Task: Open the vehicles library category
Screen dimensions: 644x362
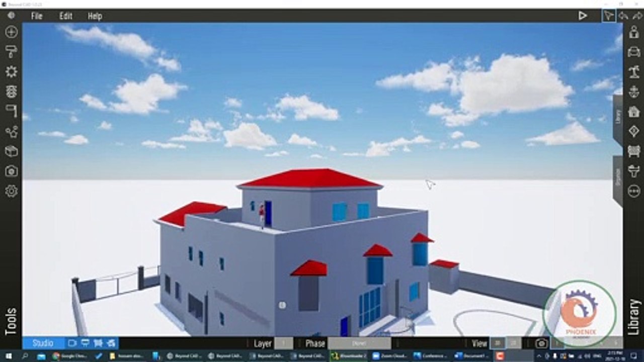Action: 634,51
